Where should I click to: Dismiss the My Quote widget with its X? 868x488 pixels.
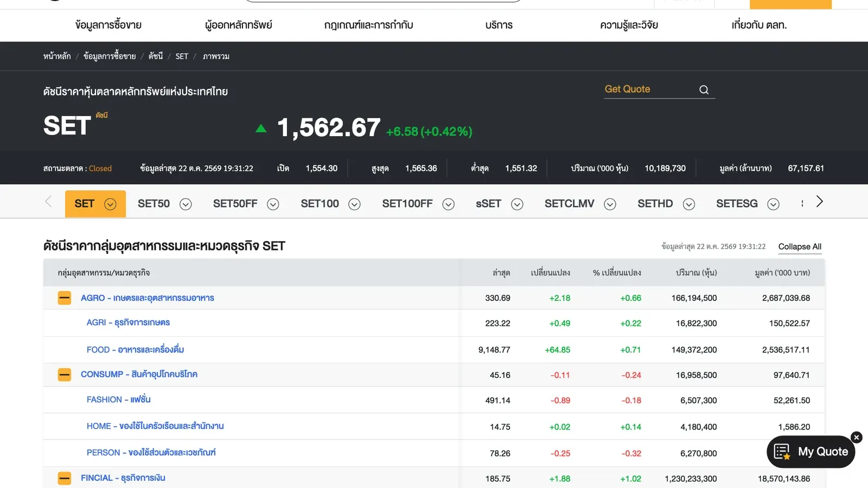pos(857,438)
